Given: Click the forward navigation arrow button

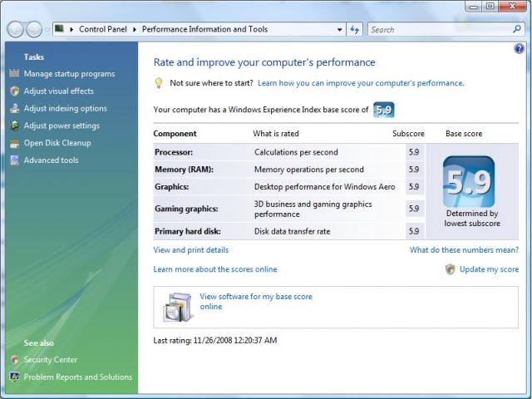Looking at the screenshot, I should click(34, 30).
